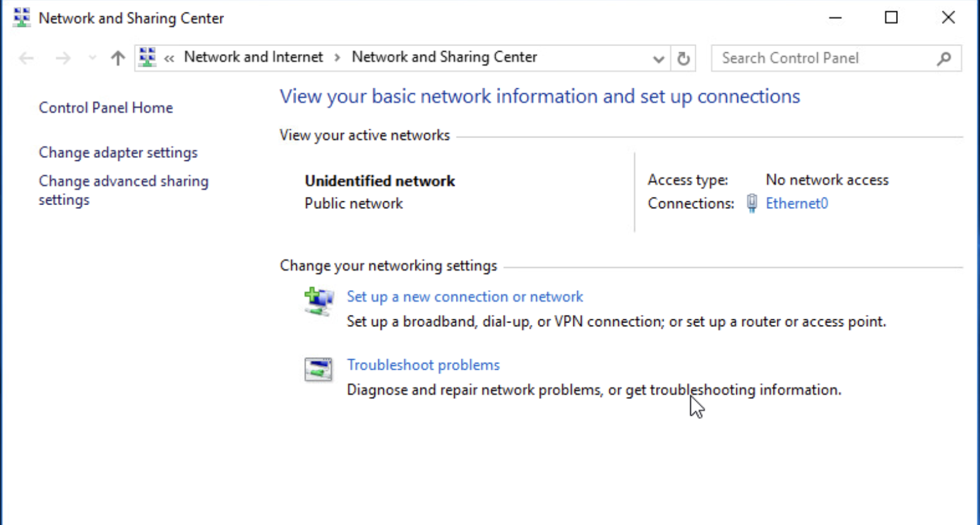980x525 pixels.
Task: Open the recent locations dropdown arrow
Action: click(x=92, y=58)
